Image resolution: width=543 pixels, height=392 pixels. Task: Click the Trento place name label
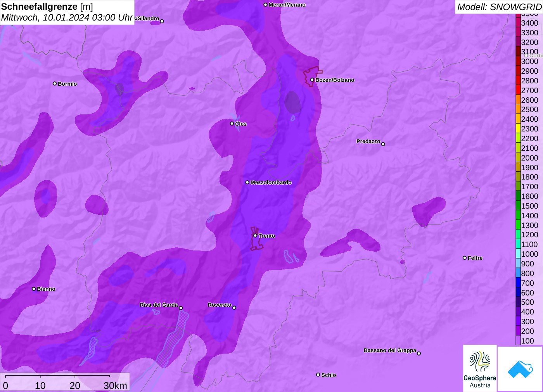(x=267, y=236)
